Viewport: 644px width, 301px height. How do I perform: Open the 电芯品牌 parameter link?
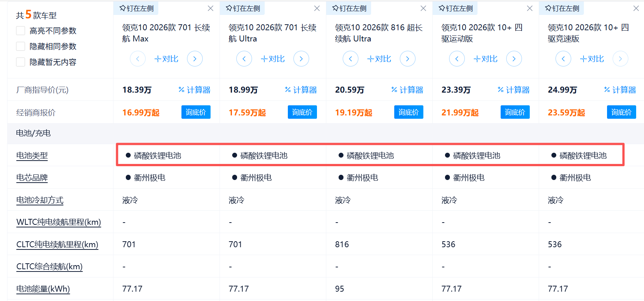[32, 178]
